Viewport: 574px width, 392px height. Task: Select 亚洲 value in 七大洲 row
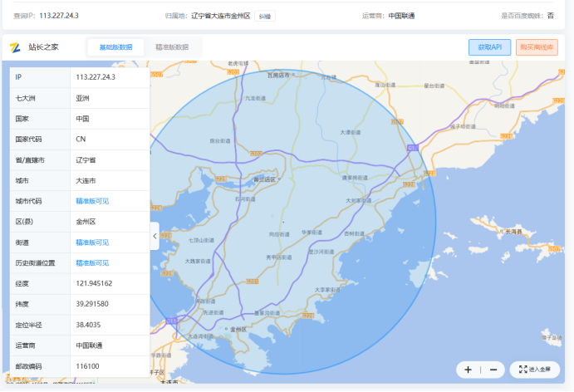82,98
